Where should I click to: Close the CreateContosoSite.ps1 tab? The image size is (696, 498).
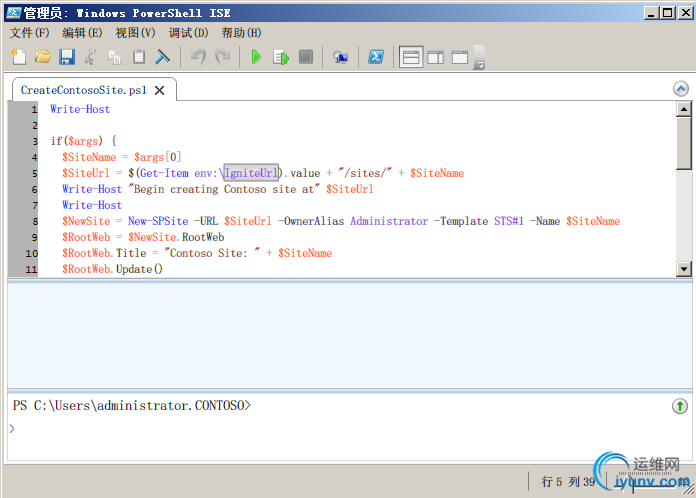pos(160,91)
